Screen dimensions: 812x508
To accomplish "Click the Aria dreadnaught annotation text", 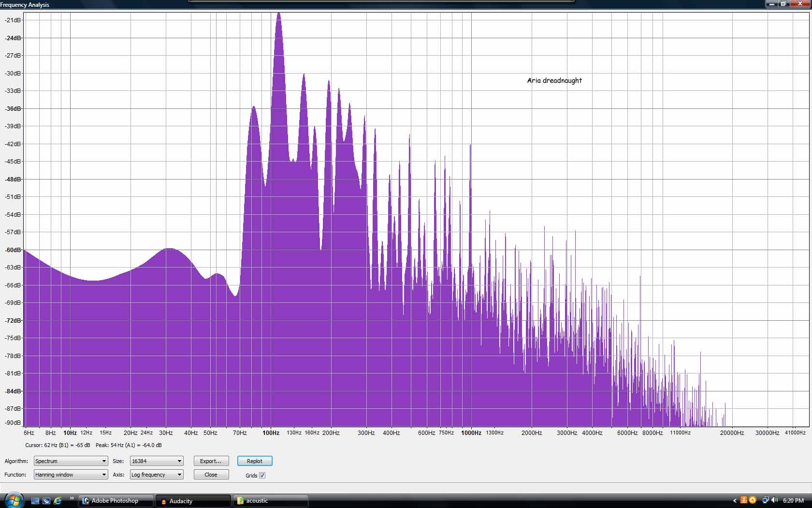I will [554, 80].
